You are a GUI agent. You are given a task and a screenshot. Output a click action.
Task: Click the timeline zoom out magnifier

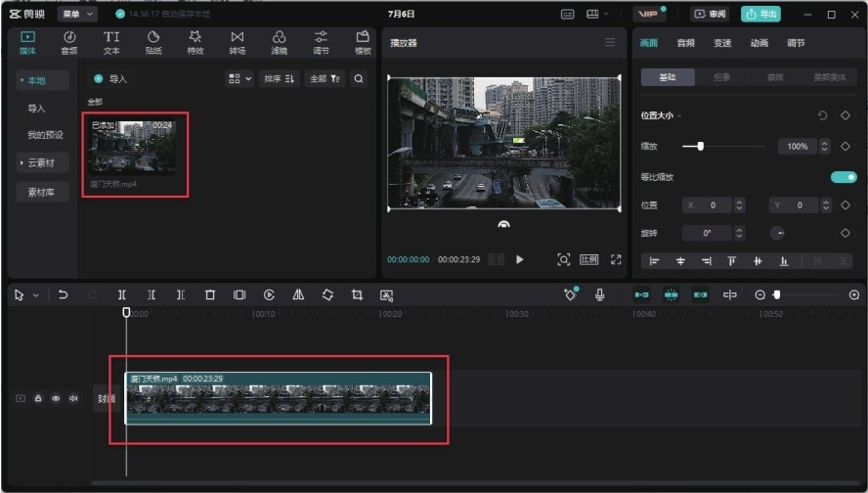pos(760,295)
